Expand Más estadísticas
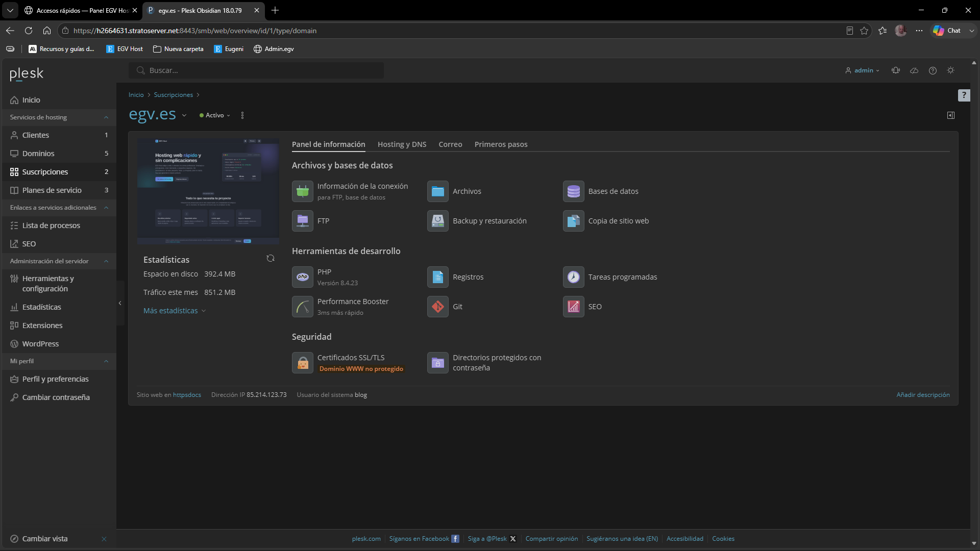980x551 pixels. (x=175, y=311)
